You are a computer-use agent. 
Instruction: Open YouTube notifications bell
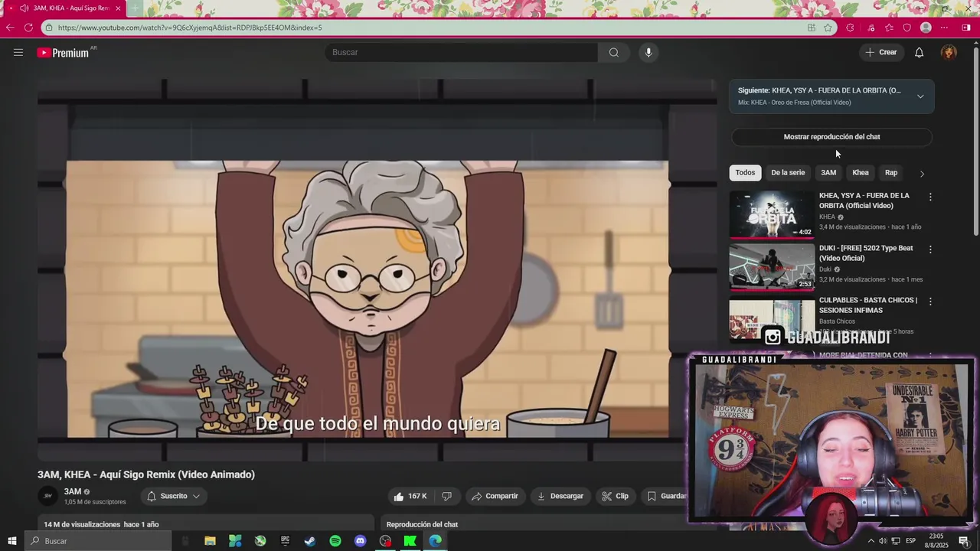pyautogui.click(x=919, y=52)
